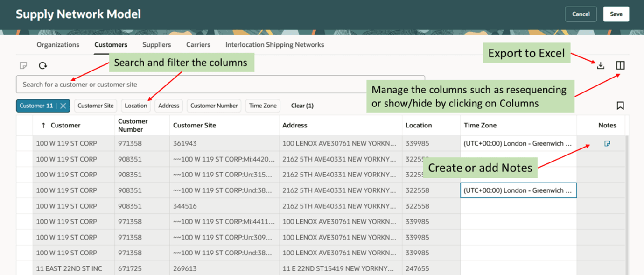Open the note on the first 100 W 119 ST CORP row

coord(607,143)
